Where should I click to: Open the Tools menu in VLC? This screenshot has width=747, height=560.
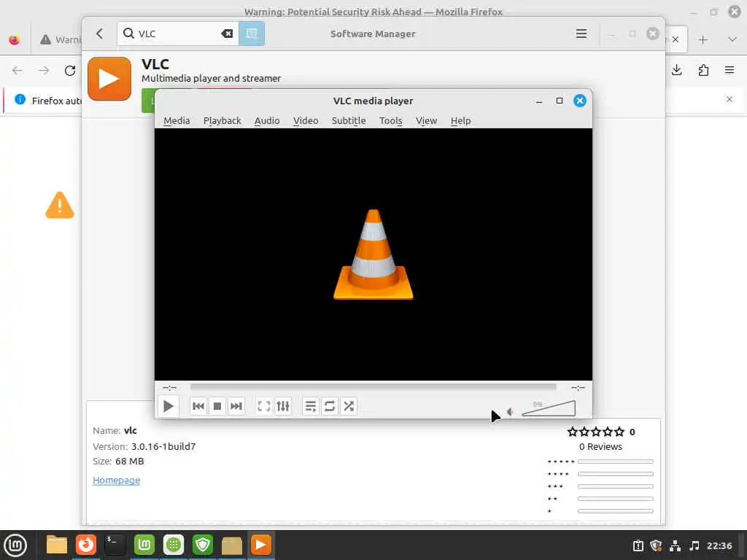tap(391, 120)
